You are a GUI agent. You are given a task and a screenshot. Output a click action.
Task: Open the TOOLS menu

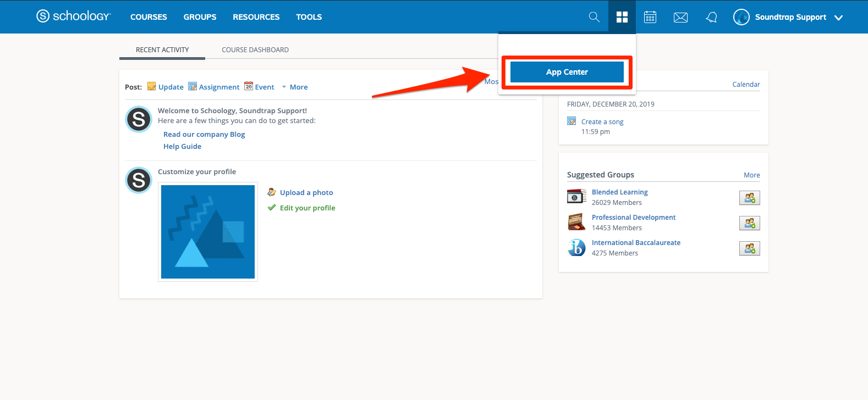(309, 17)
